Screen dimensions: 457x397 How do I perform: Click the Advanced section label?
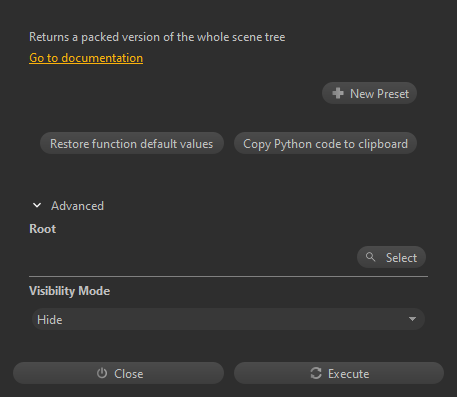pyautogui.click(x=77, y=206)
